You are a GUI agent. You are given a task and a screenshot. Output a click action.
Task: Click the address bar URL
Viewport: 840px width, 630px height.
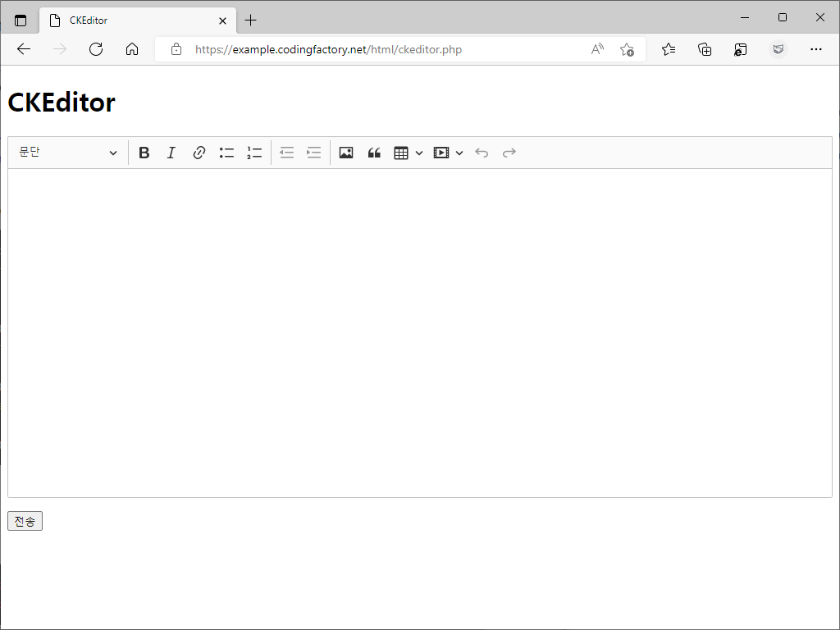click(328, 49)
